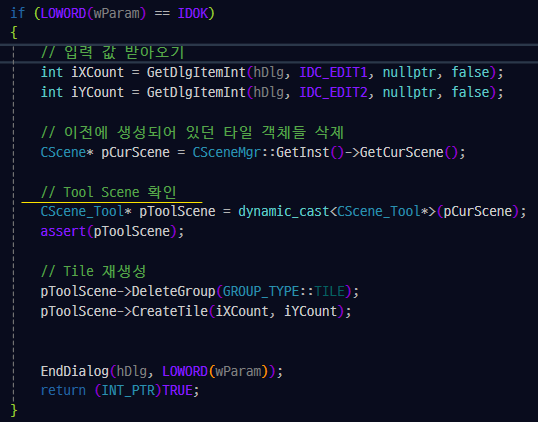
Task: Click GetInst static function call
Action: pos(303,152)
